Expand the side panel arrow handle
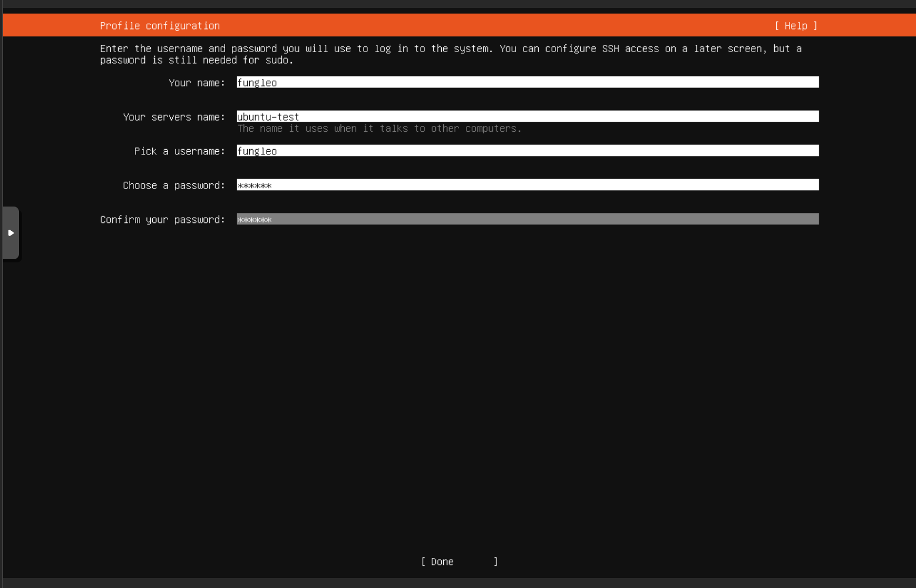 coord(11,233)
